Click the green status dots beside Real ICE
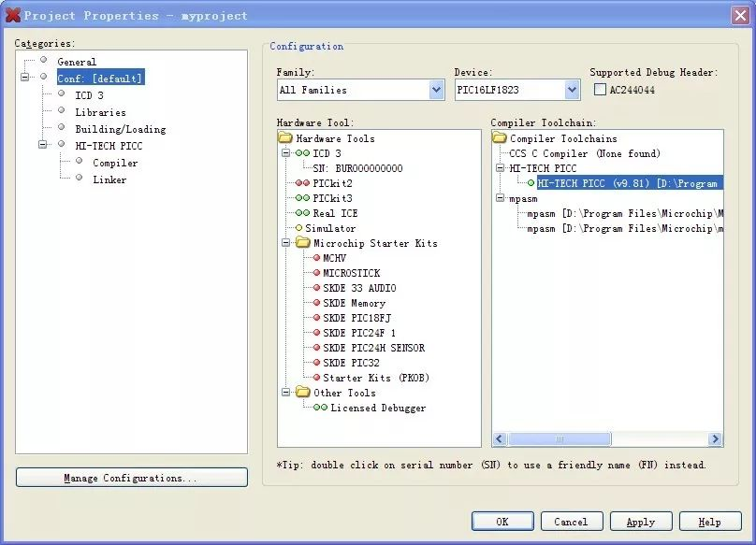Screen dimensions: 756x545 pos(302,213)
